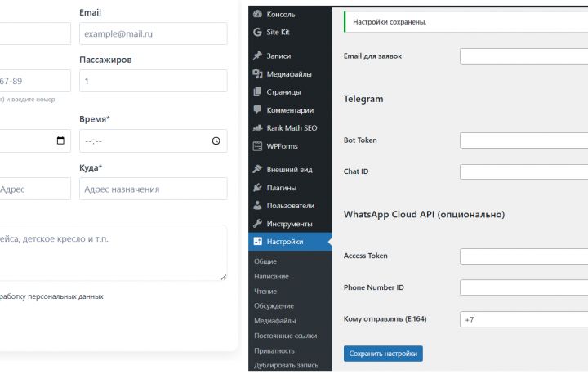The width and height of the screenshot is (588, 392).
Task: Click the Bot Token input field
Action: point(523,140)
